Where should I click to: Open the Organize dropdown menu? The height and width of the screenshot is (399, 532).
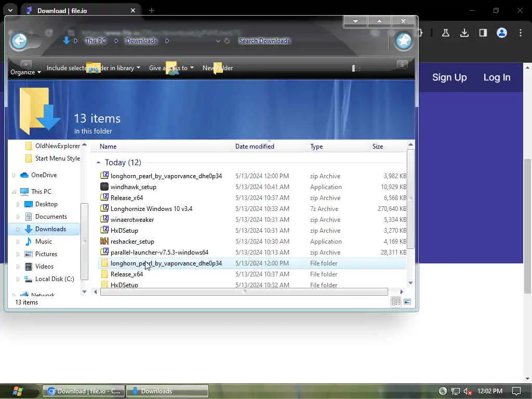point(25,72)
